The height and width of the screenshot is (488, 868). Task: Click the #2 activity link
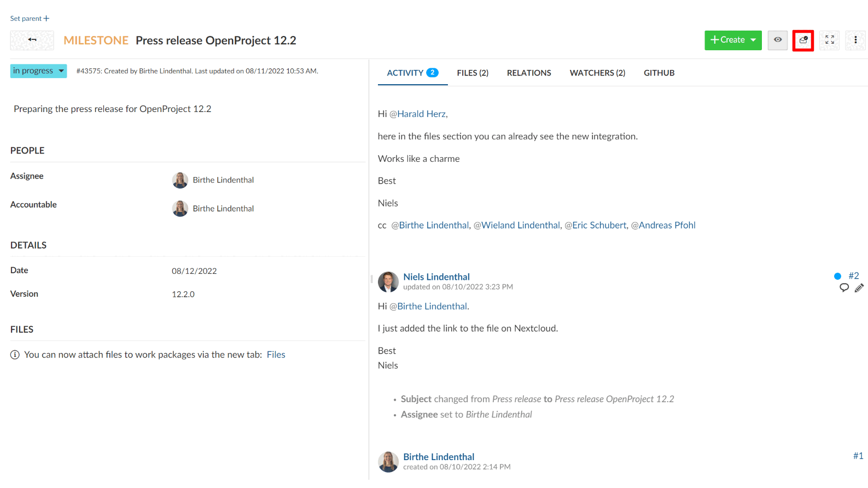[x=854, y=275]
